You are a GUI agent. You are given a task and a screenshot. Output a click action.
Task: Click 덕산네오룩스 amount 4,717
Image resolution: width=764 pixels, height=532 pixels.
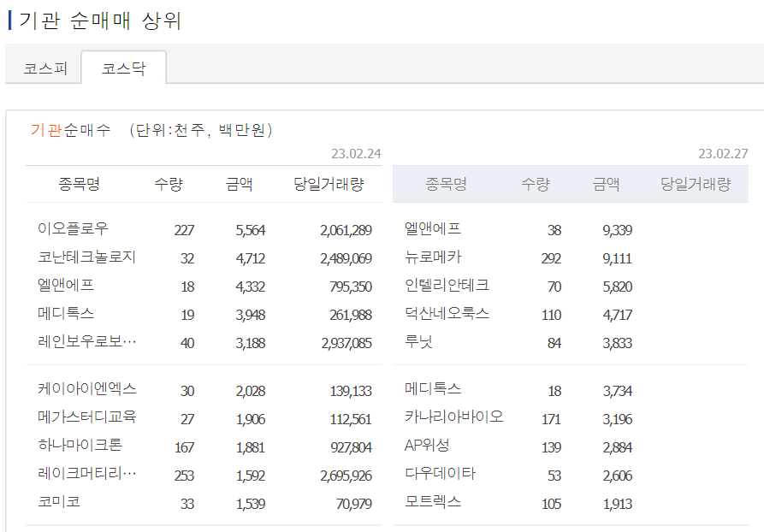(618, 315)
